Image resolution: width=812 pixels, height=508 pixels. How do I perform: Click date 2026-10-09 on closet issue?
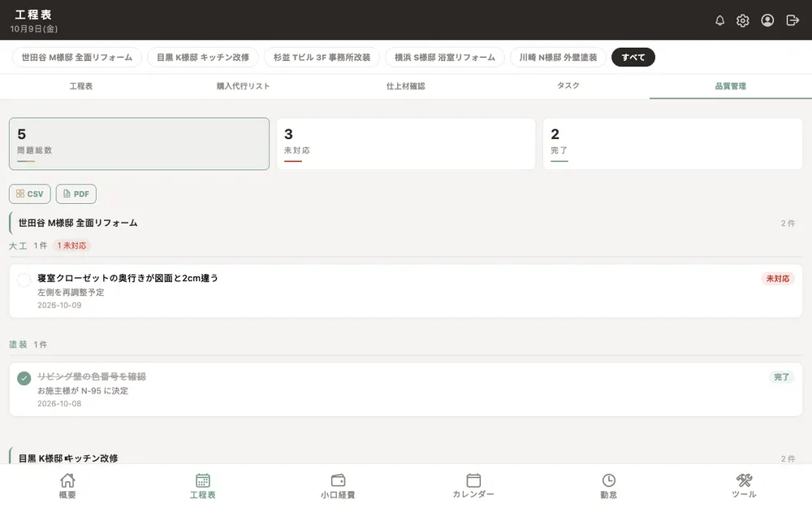tap(59, 306)
